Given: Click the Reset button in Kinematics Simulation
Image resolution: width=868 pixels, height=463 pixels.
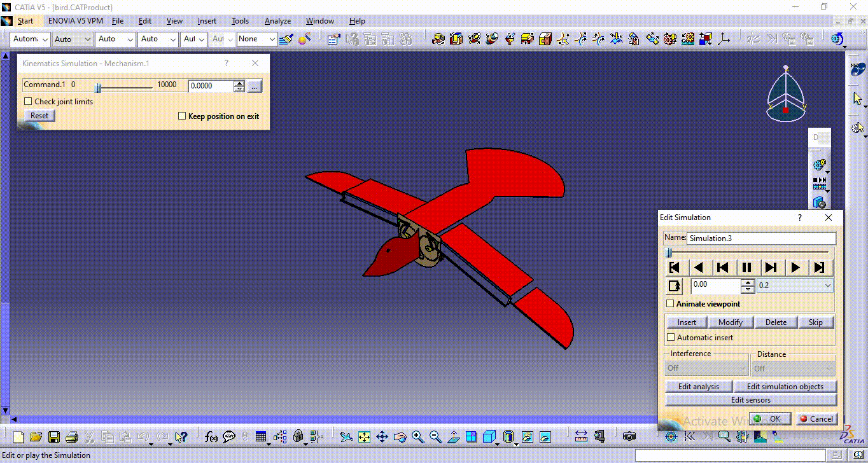Looking at the screenshot, I should point(39,116).
